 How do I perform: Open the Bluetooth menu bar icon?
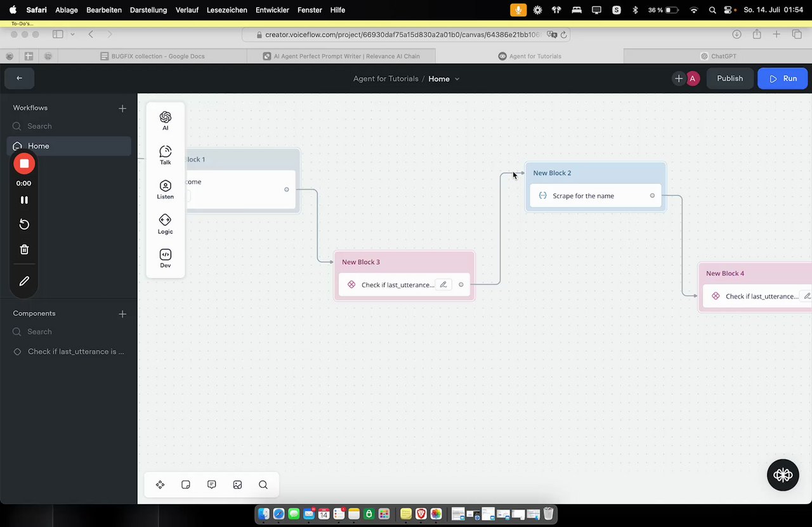[x=635, y=10]
